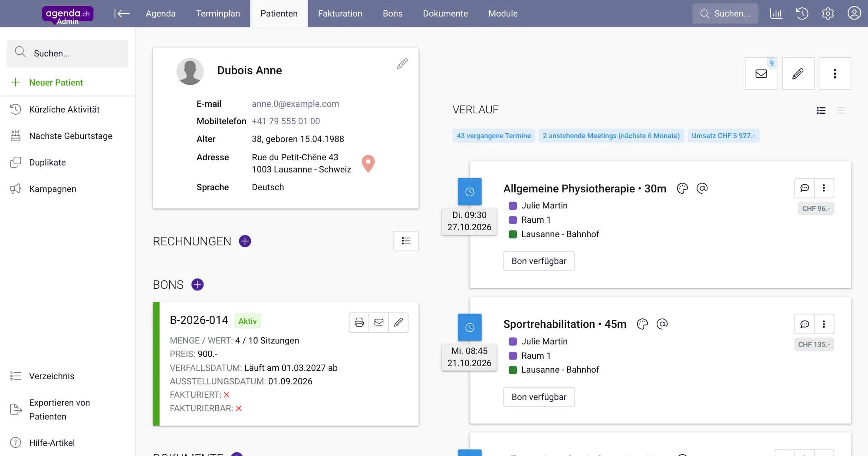
Task: Click Bon verfügbar on the 27.10.2026 appointment
Action: (x=539, y=261)
